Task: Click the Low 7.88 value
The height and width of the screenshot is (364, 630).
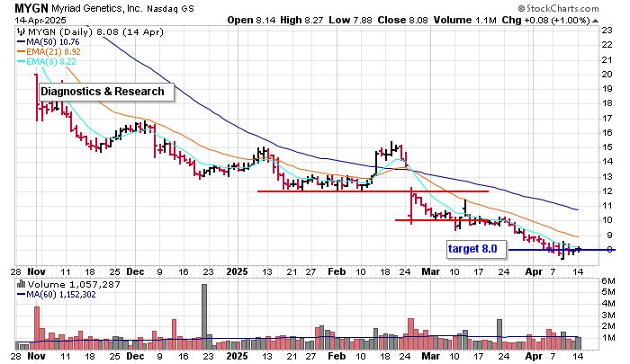Action: click(x=350, y=20)
